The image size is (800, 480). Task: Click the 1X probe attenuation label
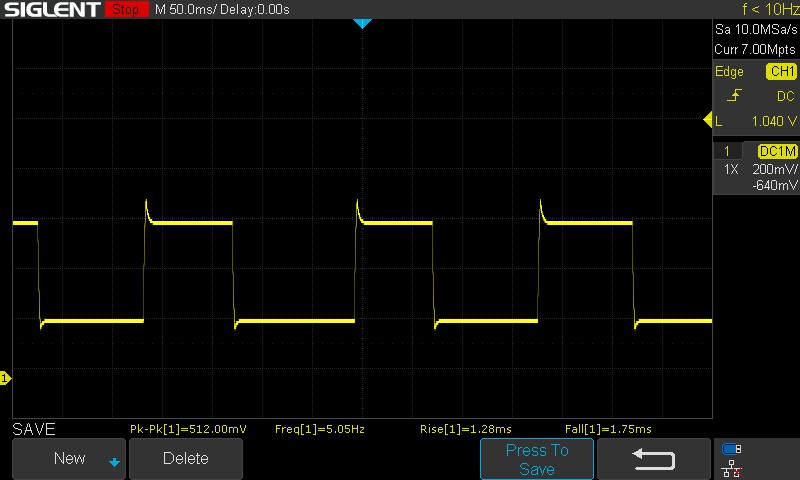731,169
